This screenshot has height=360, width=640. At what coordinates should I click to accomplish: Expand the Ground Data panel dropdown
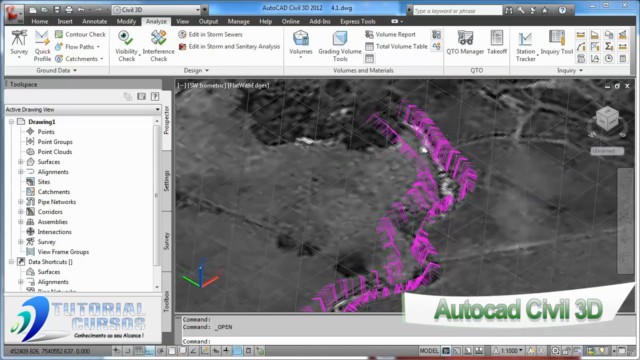(x=56, y=71)
